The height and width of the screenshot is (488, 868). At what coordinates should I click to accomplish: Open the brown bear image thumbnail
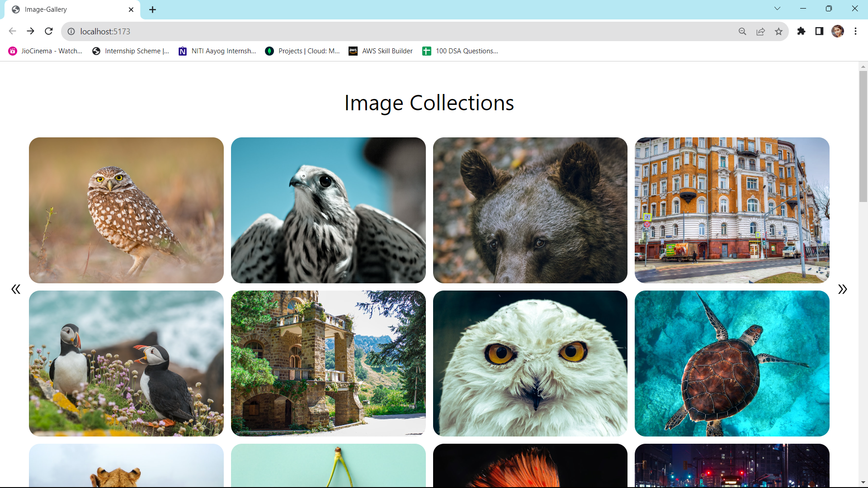point(530,210)
